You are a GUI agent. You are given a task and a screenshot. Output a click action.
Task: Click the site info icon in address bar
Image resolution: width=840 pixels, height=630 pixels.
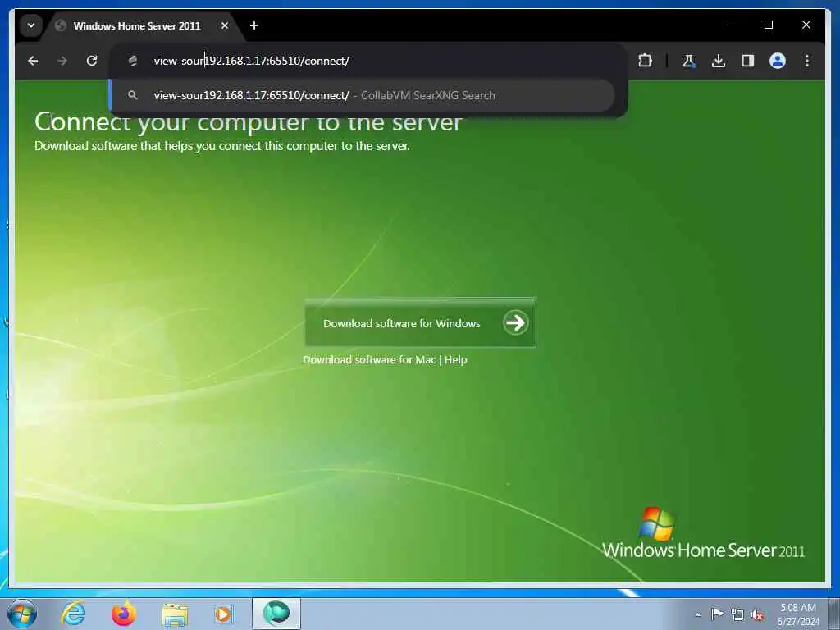(x=133, y=61)
